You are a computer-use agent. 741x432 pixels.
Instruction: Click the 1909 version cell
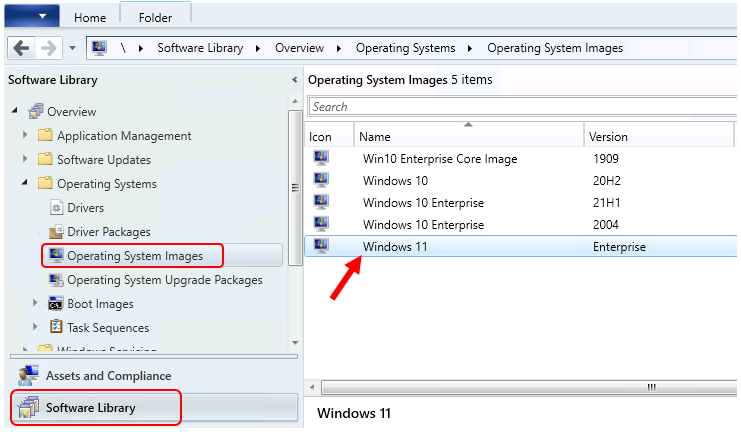pos(605,159)
